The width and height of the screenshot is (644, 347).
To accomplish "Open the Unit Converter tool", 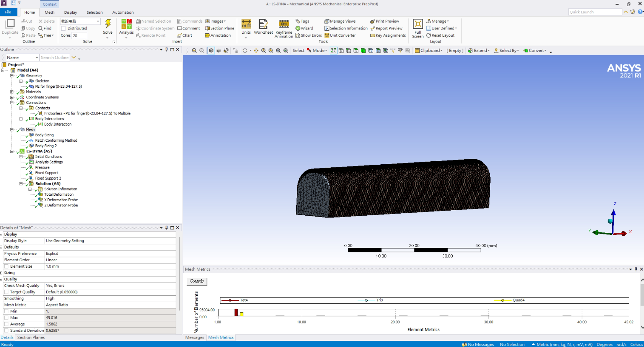I will coord(340,36).
